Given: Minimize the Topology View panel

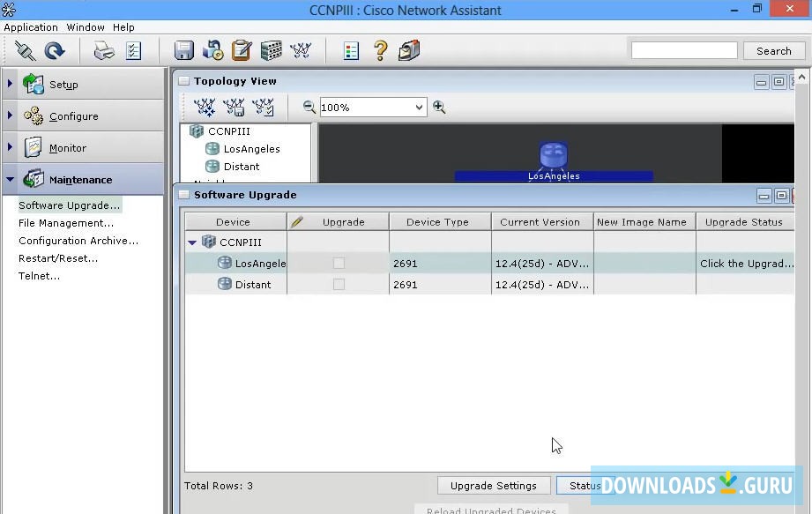Looking at the screenshot, I should tap(761, 82).
